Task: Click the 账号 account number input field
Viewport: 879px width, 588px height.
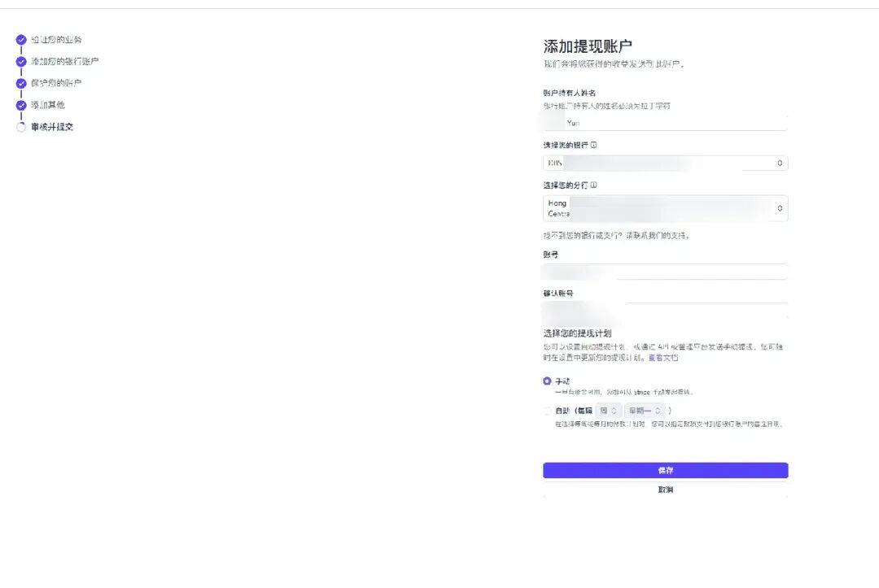Action: [666, 272]
